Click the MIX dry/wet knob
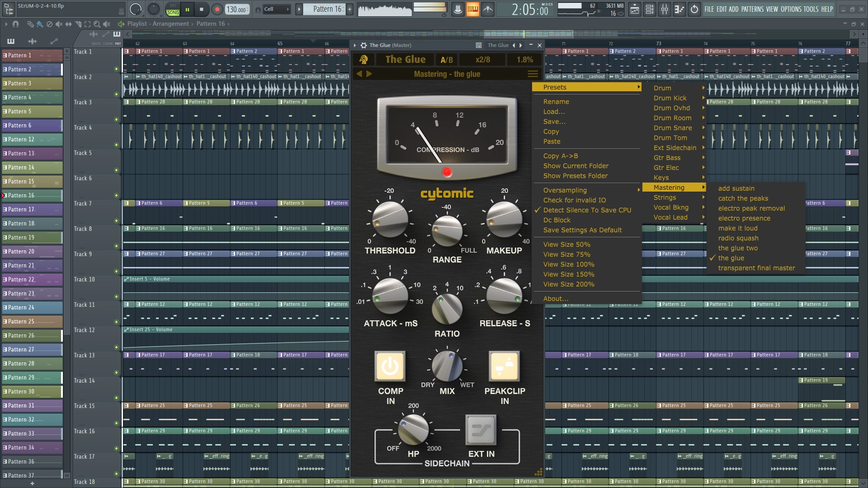 [x=447, y=366]
